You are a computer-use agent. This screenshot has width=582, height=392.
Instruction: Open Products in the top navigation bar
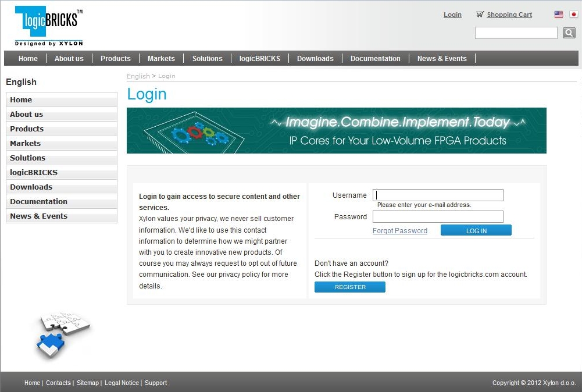(116, 58)
